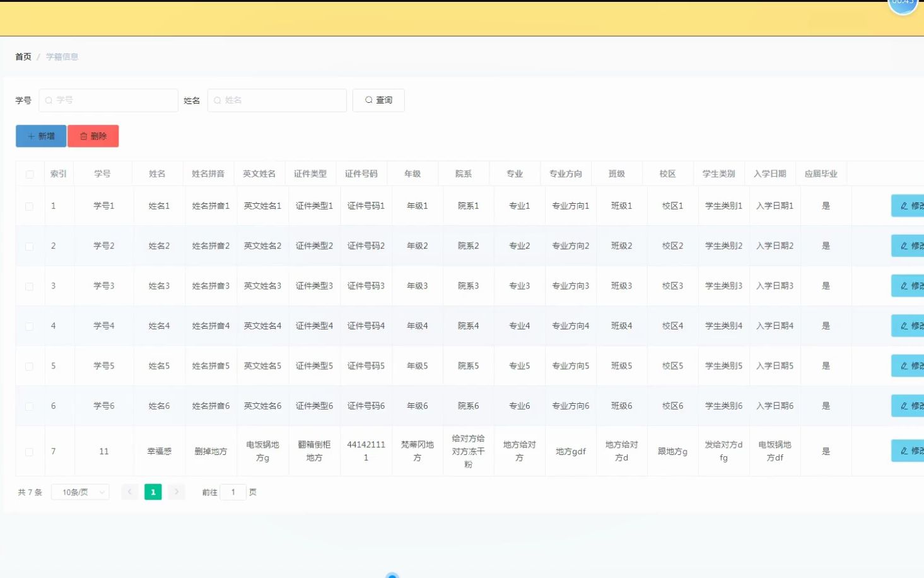Image resolution: width=924 pixels, height=578 pixels.
Task: Click the magnifier icon in 学号 field
Action: coord(49,100)
